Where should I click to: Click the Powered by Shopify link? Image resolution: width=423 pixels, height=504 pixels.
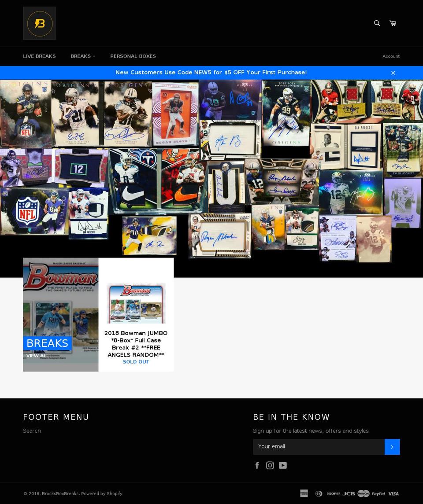point(102,494)
